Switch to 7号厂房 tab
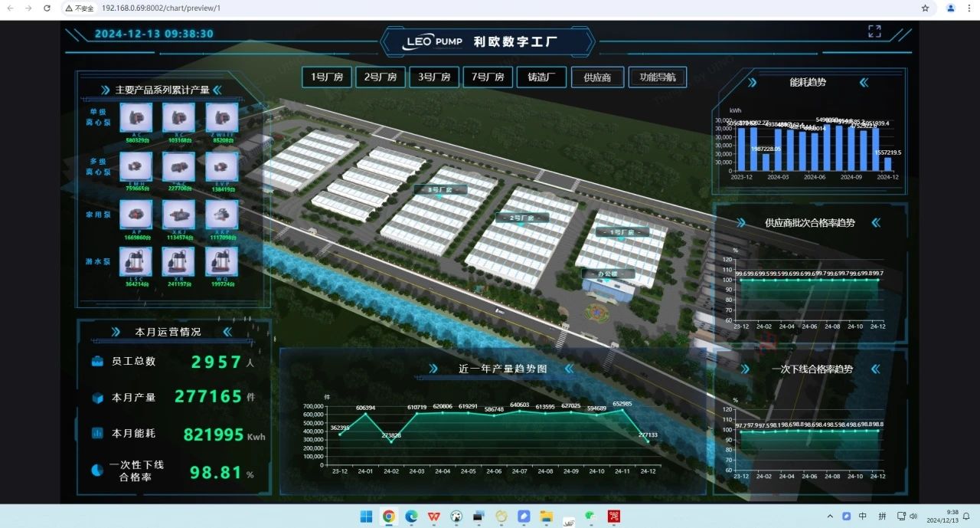The height and width of the screenshot is (528, 980). 488,77
